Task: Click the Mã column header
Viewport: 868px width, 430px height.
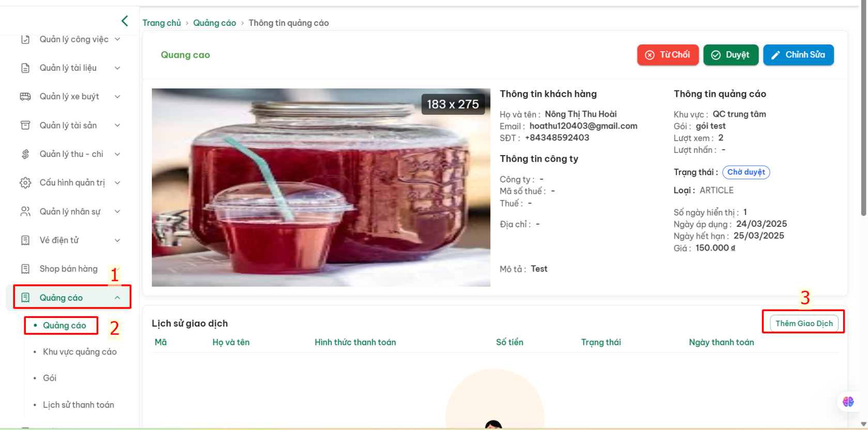Action: pos(161,342)
